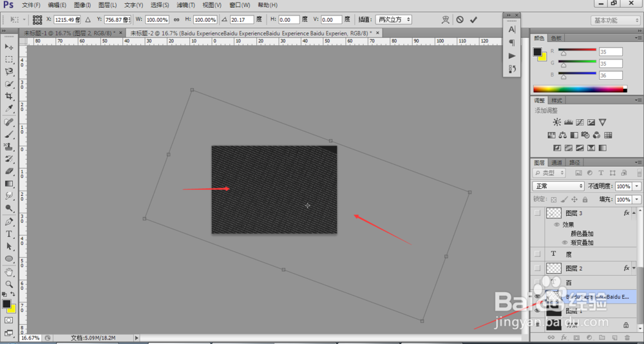Open the 正常 blend mode dropdown
This screenshot has height=344, width=644.
click(558, 186)
